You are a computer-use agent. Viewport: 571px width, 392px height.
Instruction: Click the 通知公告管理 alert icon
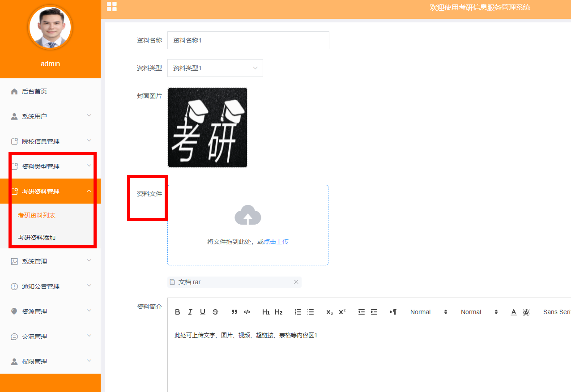(14, 286)
